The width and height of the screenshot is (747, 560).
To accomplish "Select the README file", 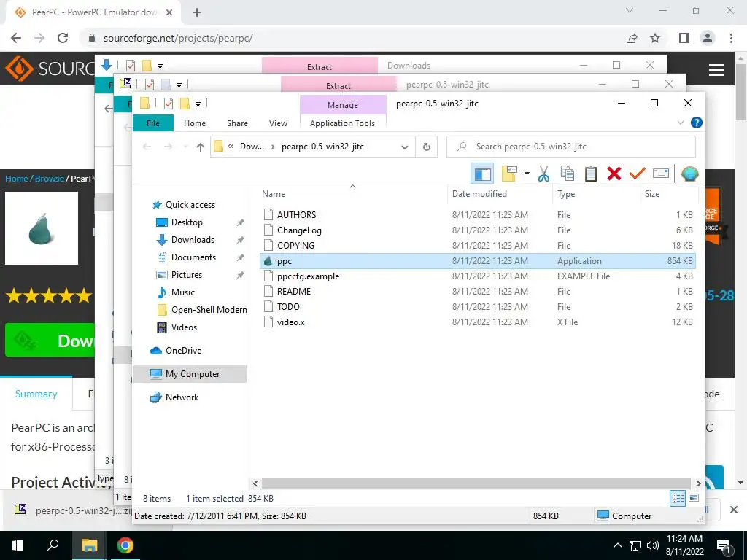I will pyautogui.click(x=477, y=292).
